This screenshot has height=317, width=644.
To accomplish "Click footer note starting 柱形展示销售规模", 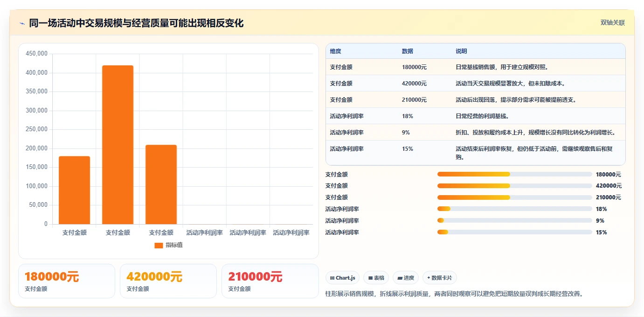I will [x=454, y=294].
